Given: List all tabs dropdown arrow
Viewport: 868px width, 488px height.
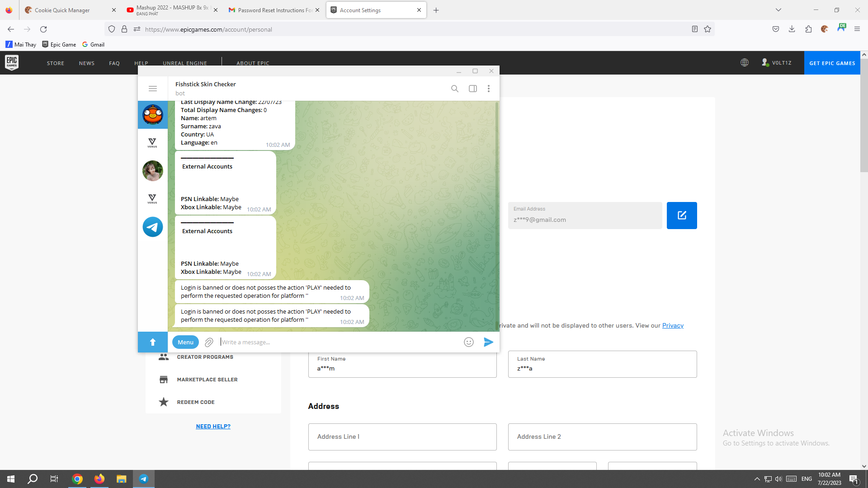Looking at the screenshot, I should [x=778, y=10].
